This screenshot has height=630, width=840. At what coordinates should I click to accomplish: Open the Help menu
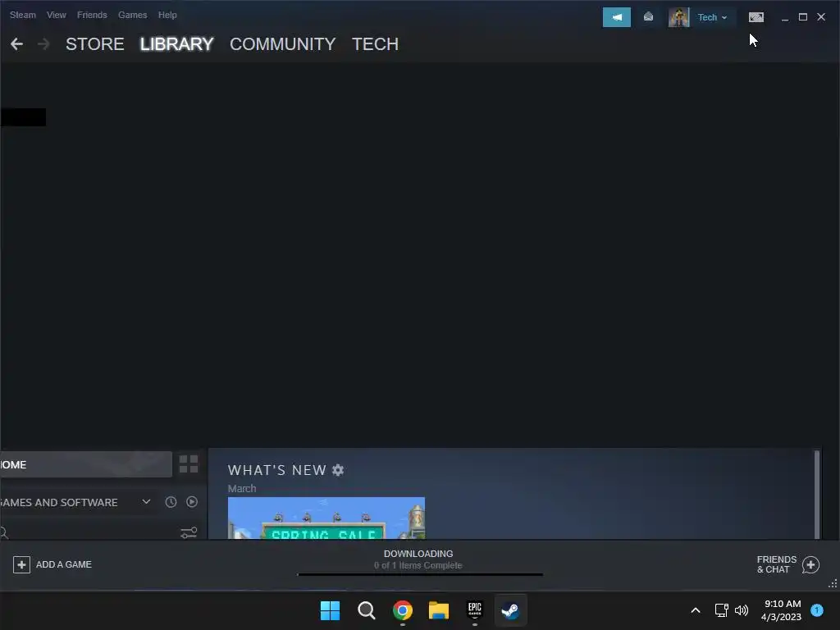[167, 15]
